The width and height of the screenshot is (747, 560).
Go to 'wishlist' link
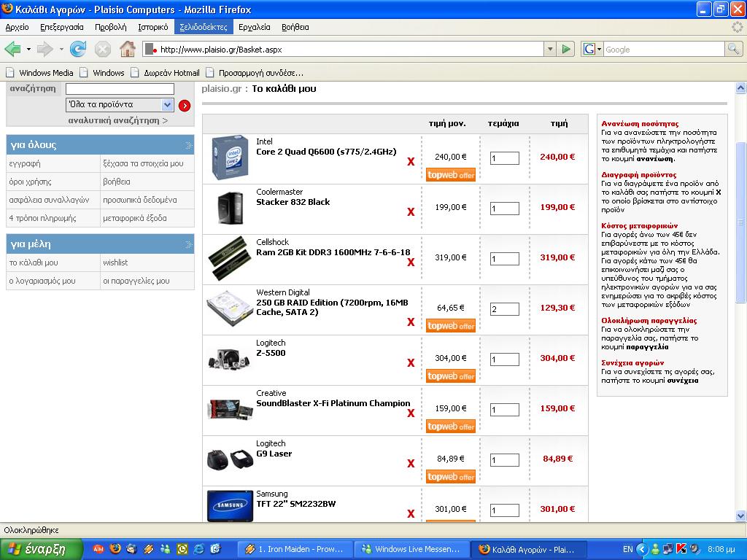coord(115,262)
